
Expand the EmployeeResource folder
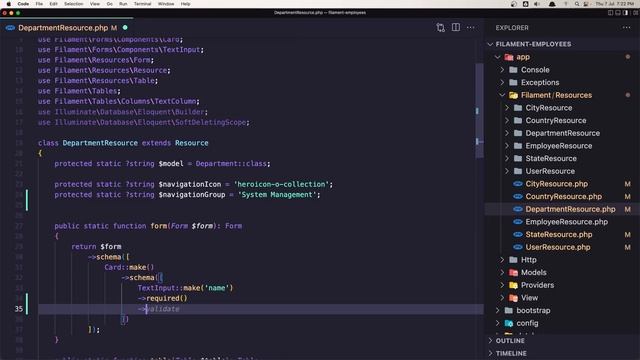tap(507, 146)
